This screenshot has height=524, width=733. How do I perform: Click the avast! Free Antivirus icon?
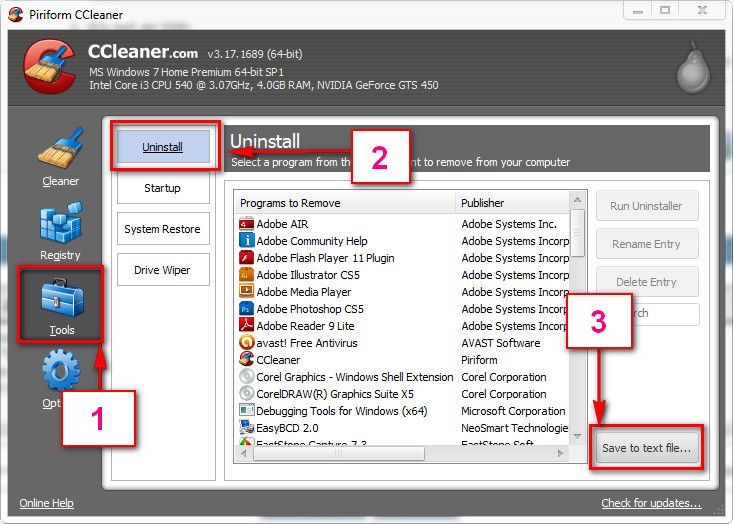coord(246,343)
